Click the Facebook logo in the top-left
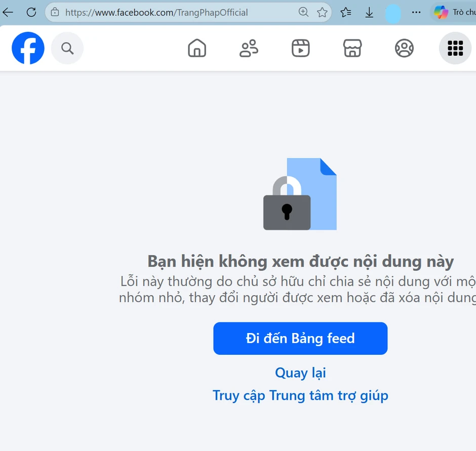Screen dimensions: 476x451 click(x=28, y=48)
